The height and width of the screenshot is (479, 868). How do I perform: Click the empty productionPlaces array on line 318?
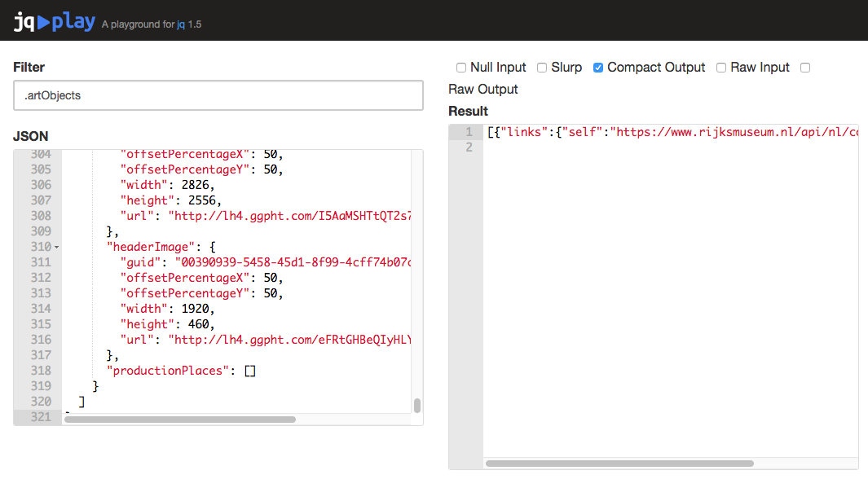pos(249,370)
